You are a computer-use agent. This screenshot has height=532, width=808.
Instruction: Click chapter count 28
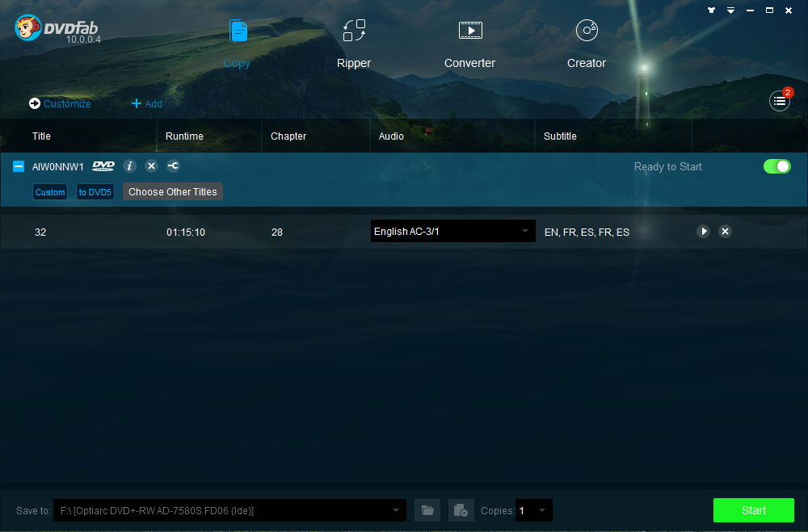[276, 232]
